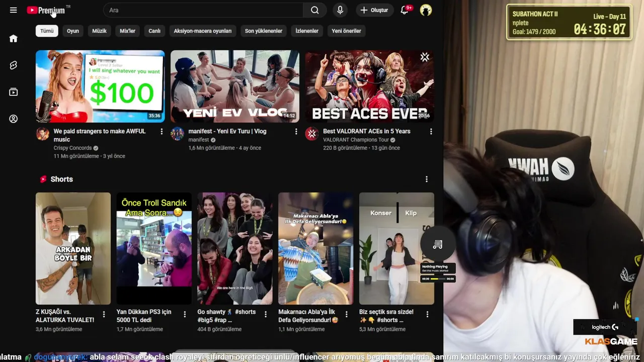This screenshot has height=362, width=644.
Task: Select Home icon in sidebar
Action: tap(14, 39)
